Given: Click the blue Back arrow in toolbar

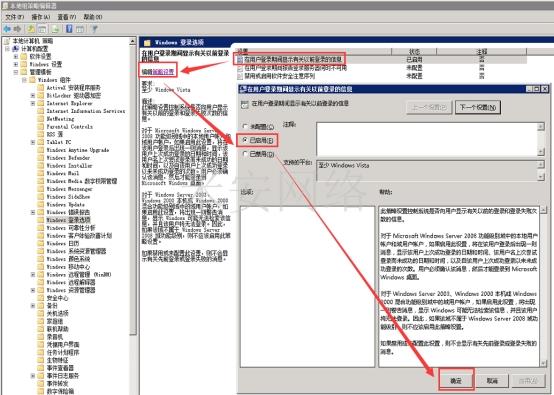Looking at the screenshot, I should 7,29.
